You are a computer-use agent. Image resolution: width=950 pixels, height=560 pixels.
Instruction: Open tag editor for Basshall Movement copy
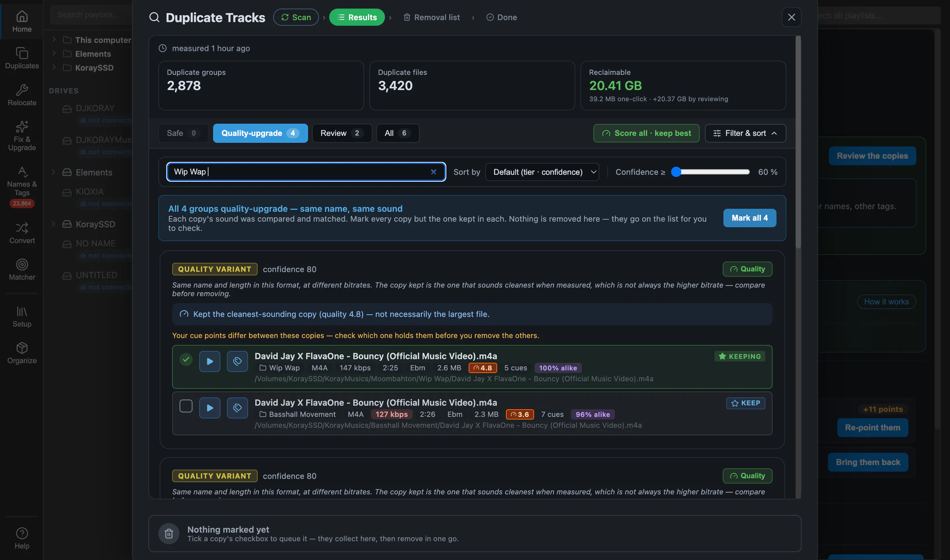(x=237, y=408)
